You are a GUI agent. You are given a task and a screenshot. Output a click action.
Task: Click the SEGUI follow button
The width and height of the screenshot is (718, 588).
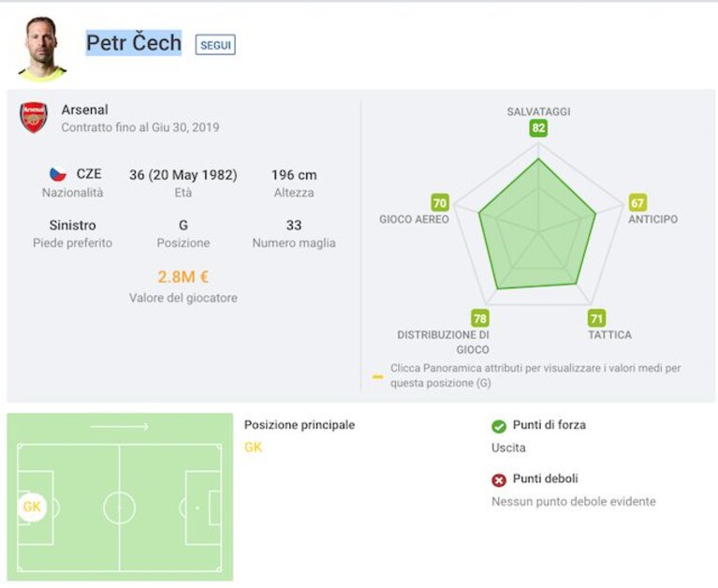tap(215, 45)
